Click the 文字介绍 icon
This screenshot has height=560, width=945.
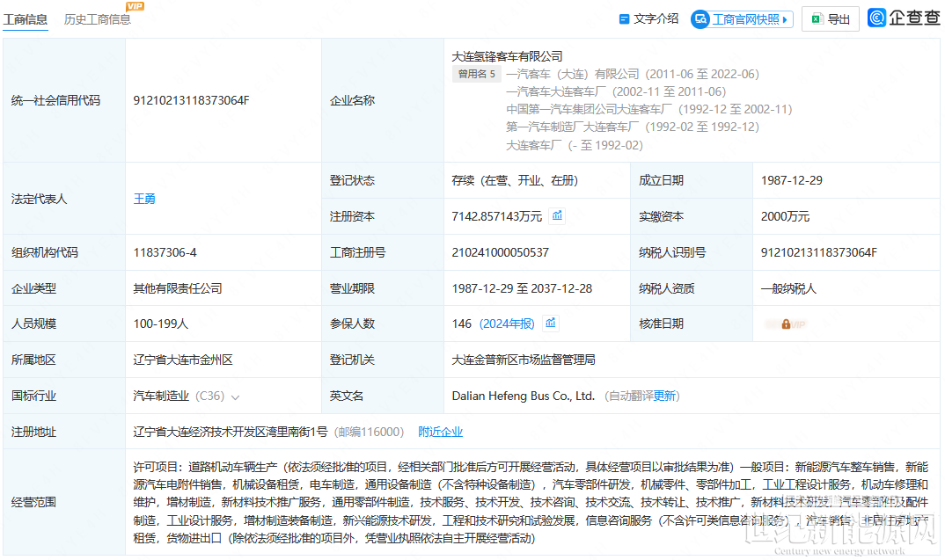pos(625,18)
